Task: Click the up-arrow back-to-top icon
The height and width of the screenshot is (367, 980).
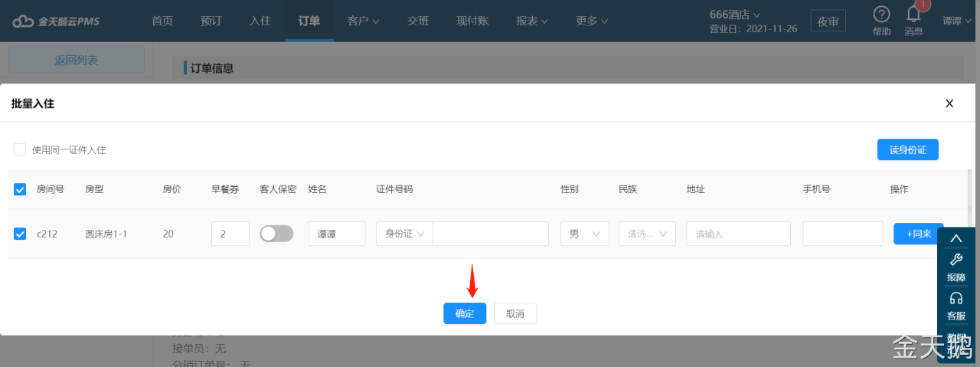Action: [x=955, y=238]
